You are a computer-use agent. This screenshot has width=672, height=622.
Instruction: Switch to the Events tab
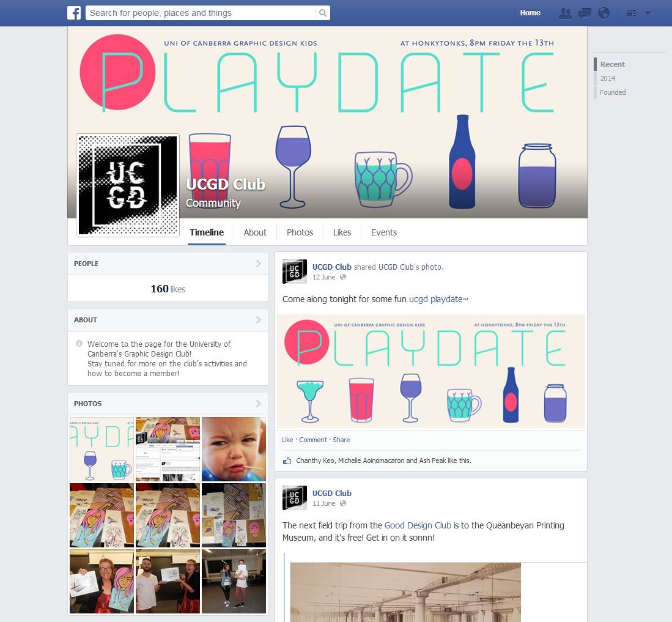point(384,232)
